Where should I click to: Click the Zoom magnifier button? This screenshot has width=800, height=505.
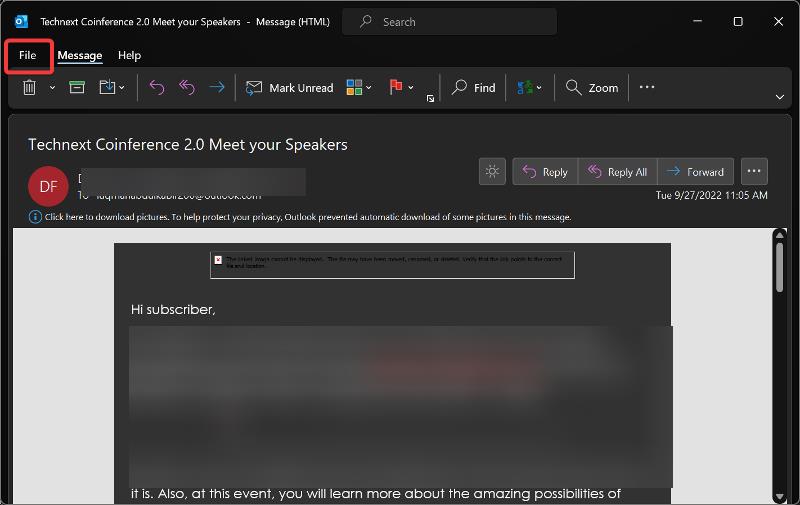click(x=592, y=88)
